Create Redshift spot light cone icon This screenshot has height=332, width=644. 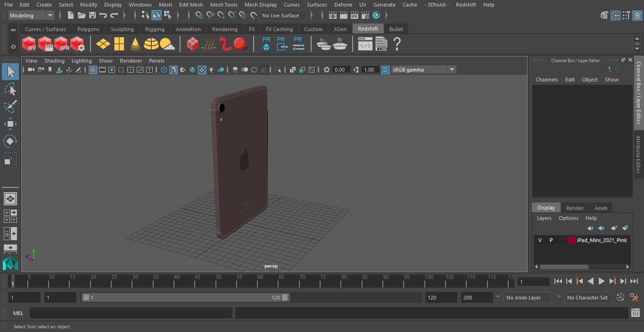click(135, 44)
